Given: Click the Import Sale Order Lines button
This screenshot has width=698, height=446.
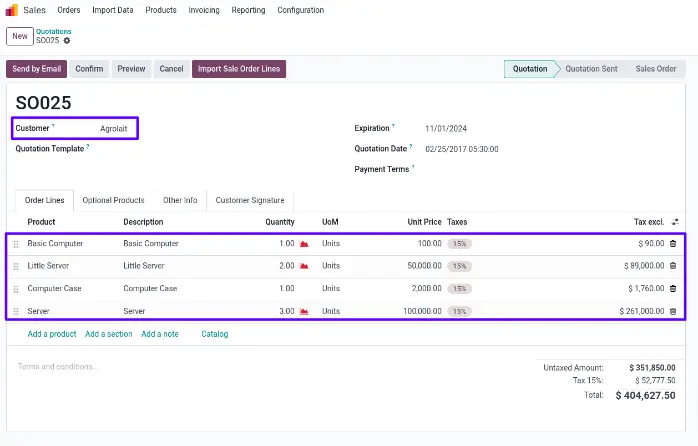Looking at the screenshot, I should coord(239,69).
